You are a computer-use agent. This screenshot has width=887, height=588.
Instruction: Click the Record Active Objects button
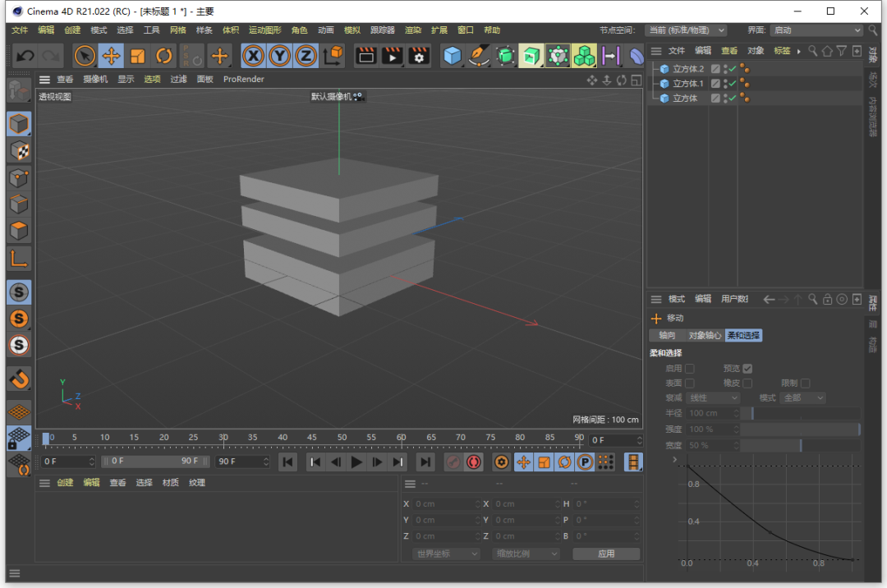[x=453, y=462]
